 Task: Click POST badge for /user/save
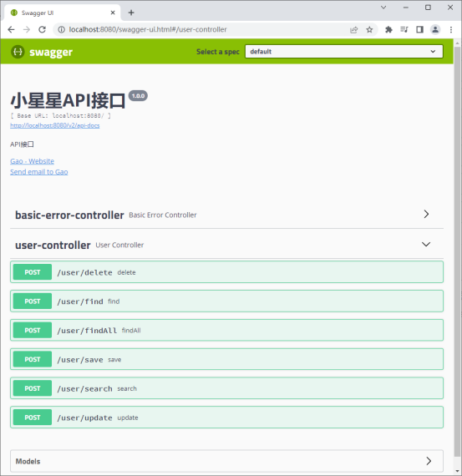pos(33,359)
